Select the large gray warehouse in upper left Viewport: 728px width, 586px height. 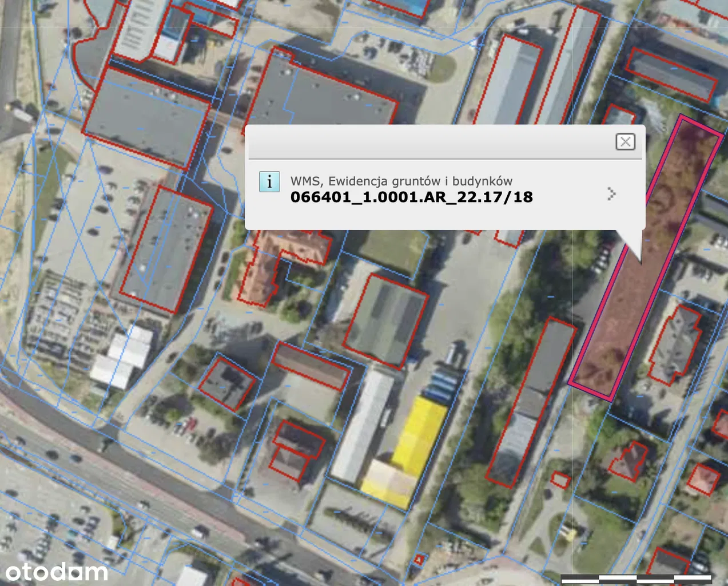pyautogui.click(x=146, y=119)
